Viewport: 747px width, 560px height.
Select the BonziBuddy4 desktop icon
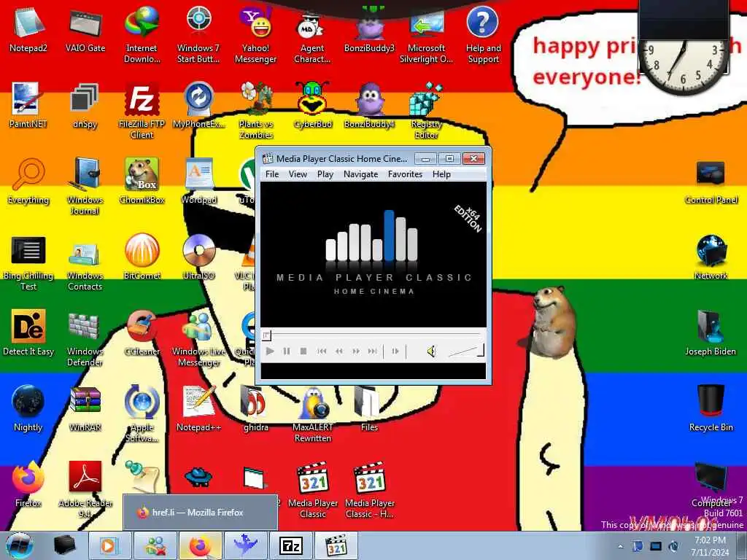point(370,105)
